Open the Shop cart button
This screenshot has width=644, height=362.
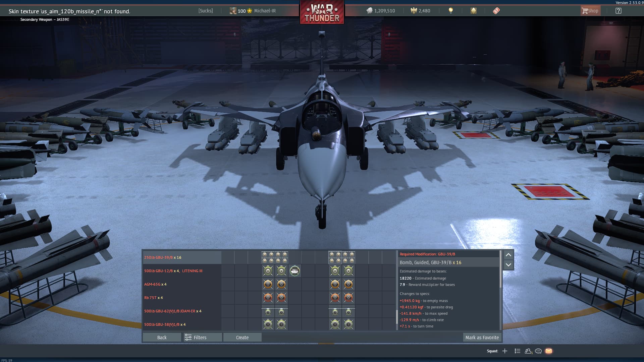tap(590, 11)
